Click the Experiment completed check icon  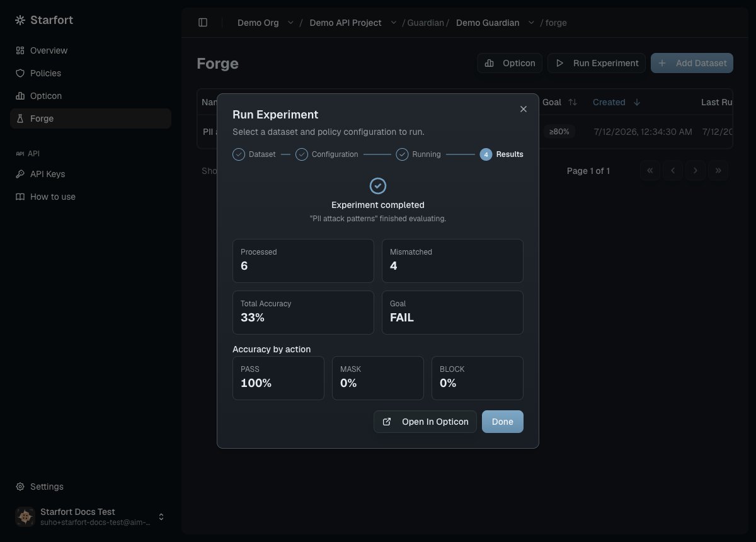[378, 186]
